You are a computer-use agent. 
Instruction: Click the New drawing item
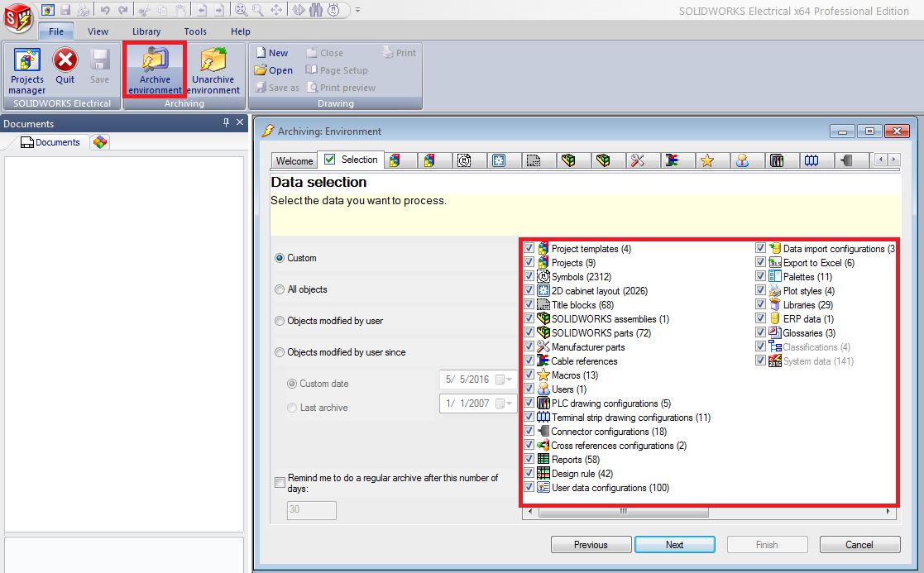coord(272,53)
